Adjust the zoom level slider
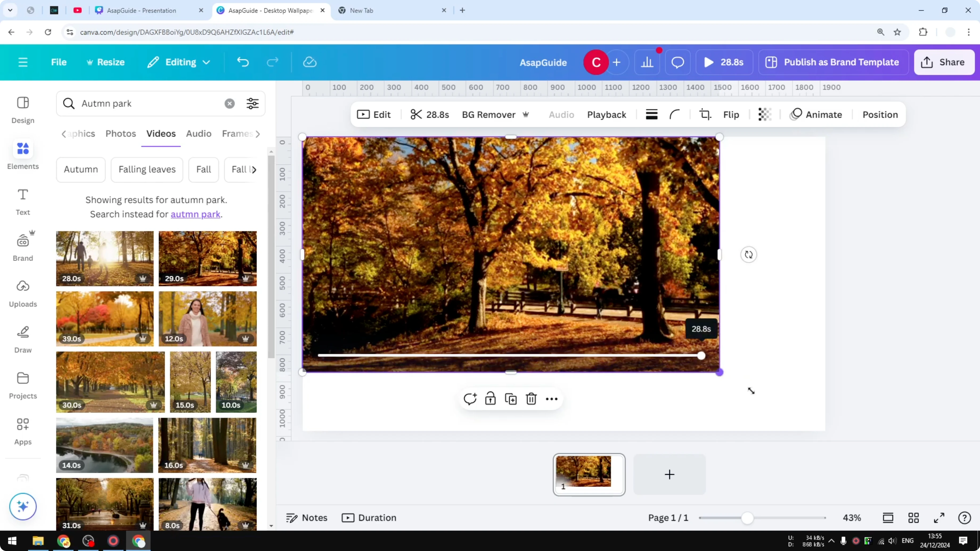Screen dimensions: 980x551 pos(748,517)
